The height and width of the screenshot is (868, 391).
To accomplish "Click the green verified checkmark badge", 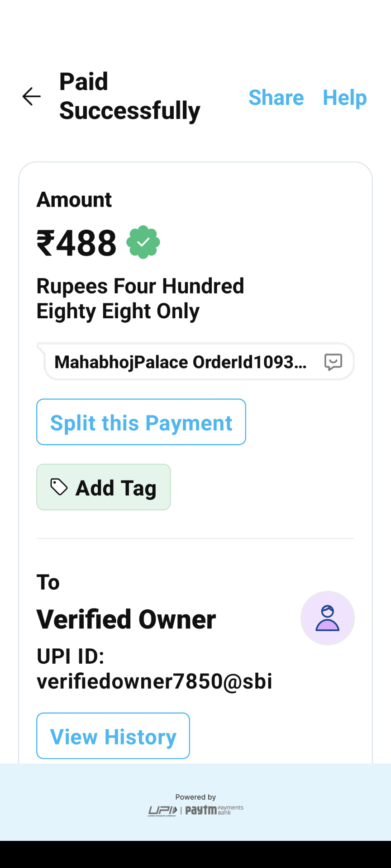I will pos(143,242).
